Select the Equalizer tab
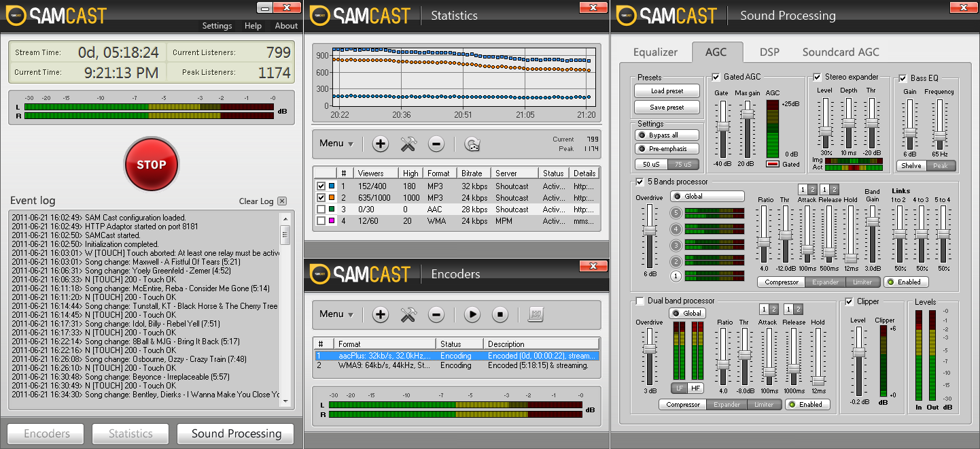 coord(657,52)
